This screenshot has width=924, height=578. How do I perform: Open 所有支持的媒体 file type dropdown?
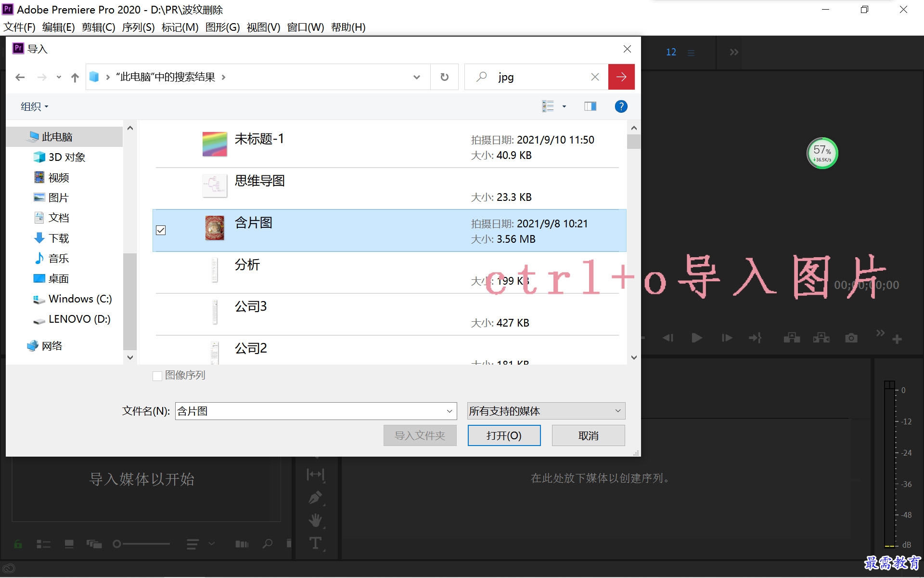(546, 411)
